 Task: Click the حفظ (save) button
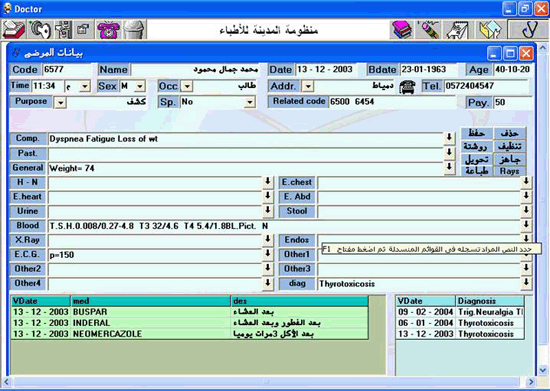[476, 133]
